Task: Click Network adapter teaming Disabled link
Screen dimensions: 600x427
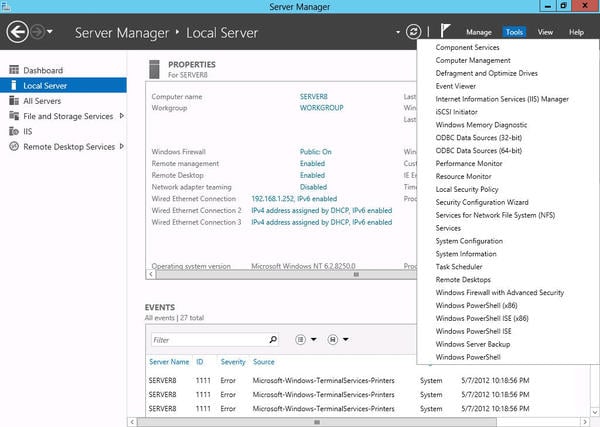Action: coord(313,187)
